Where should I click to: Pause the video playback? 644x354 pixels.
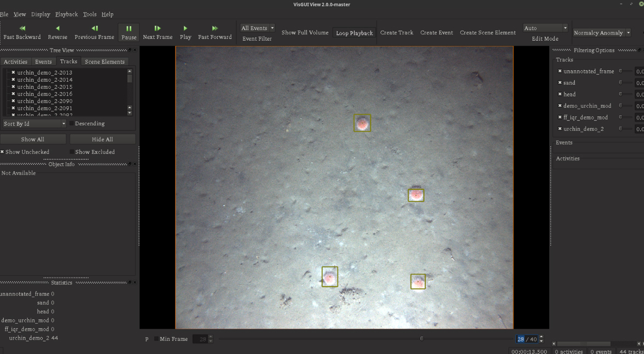pyautogui.click(x=129, y=32)
